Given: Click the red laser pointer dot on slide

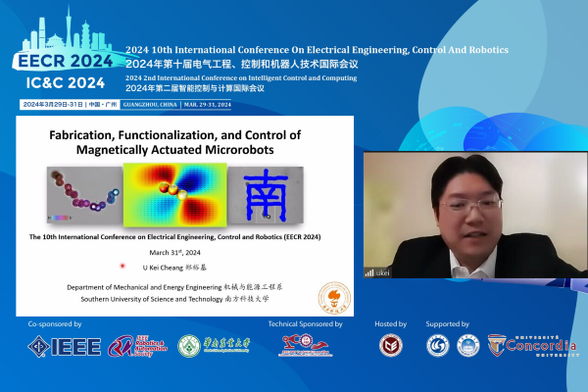Looking at the screenshot, I should click(x=122, y=266).
